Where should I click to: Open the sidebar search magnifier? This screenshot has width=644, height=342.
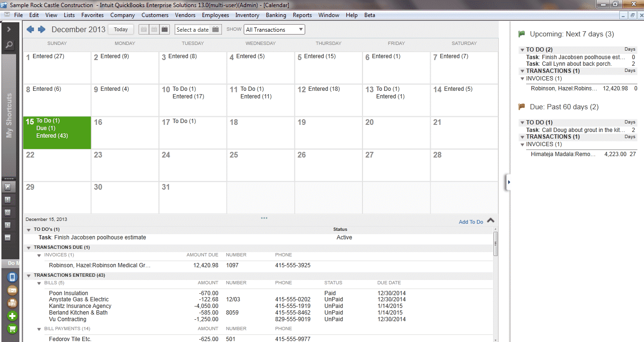(x=9, y=45)
